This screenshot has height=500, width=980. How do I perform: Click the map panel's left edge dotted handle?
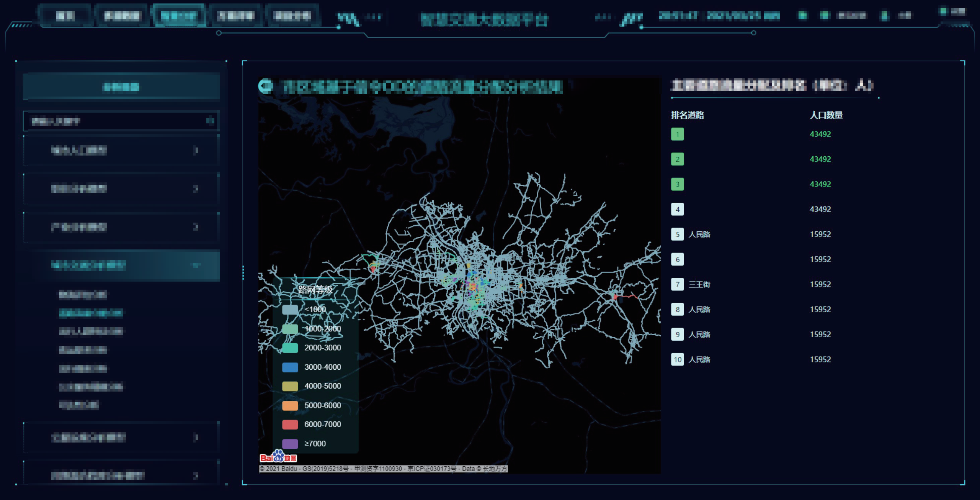[x=243, y=272]
